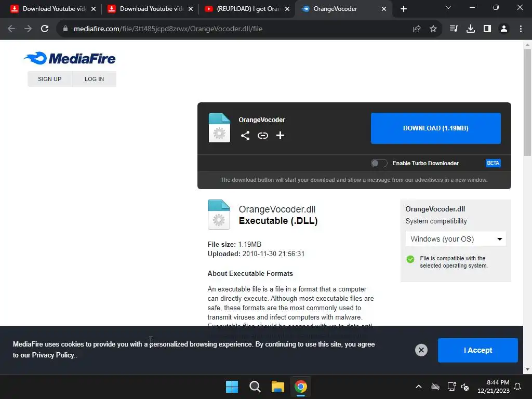
Task: Open Chrome downloads icon
Action: click(x=471, y=29)
